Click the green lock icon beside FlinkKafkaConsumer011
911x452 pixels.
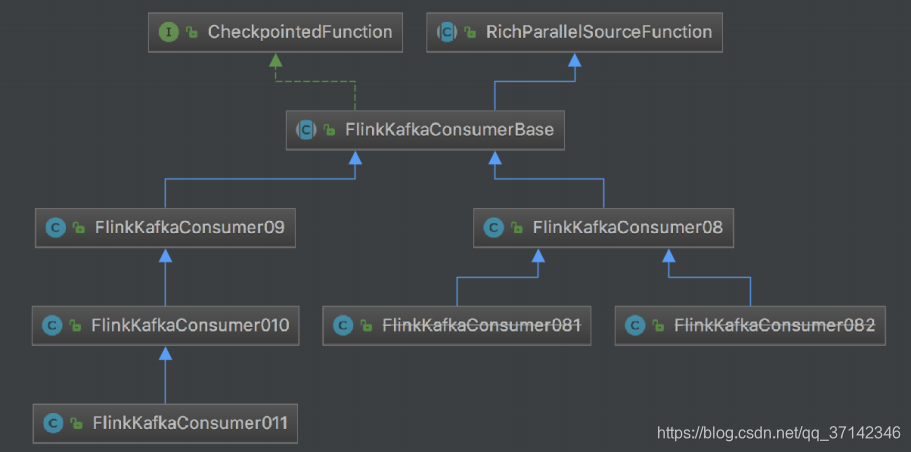76,424
